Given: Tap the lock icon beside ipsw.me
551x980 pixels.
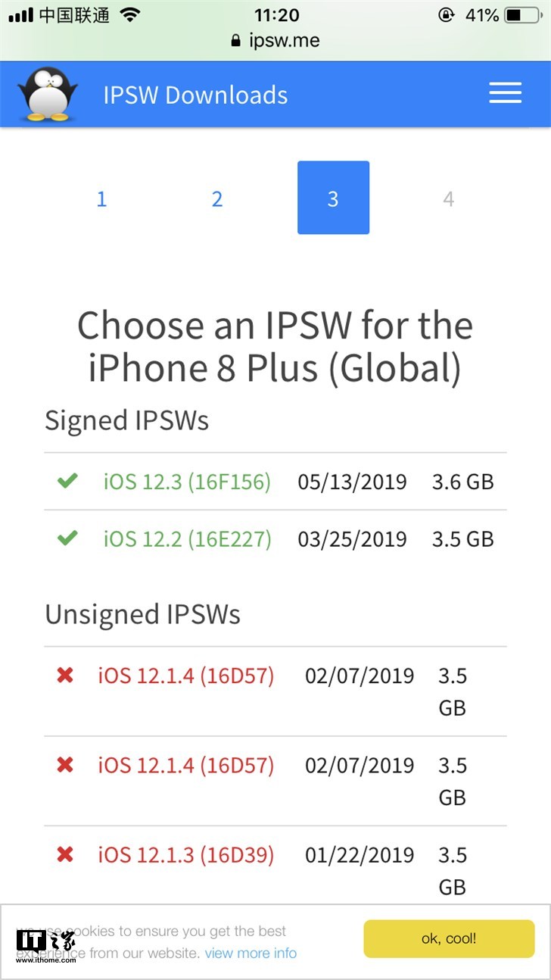Looking at the screenshot, I should (236, 41).
